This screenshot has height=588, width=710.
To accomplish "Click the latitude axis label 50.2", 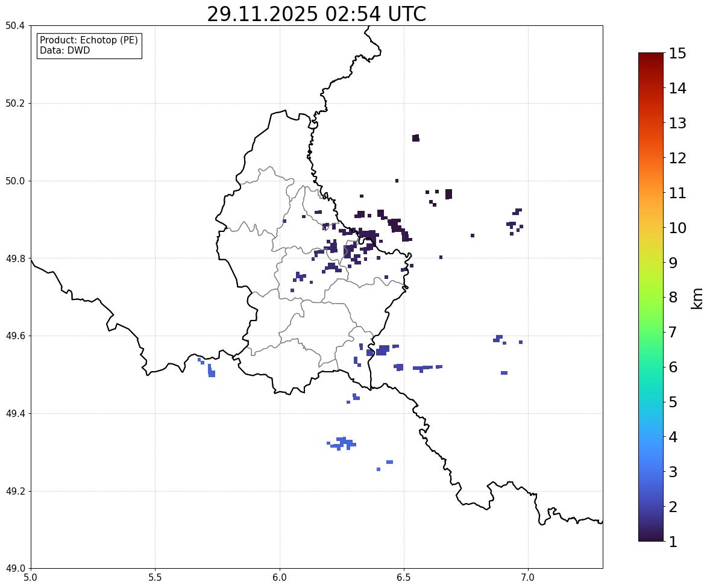I will pyautogui.click(x=15, y=103).
